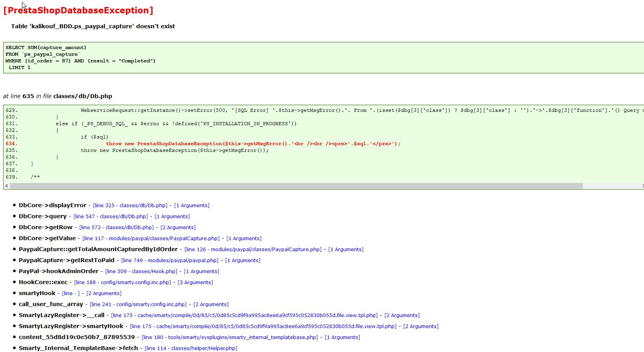Viewport: 644px width, 352px height.
Task: Click the code box scroll-left arrow
Action: [x=7, y=186]
